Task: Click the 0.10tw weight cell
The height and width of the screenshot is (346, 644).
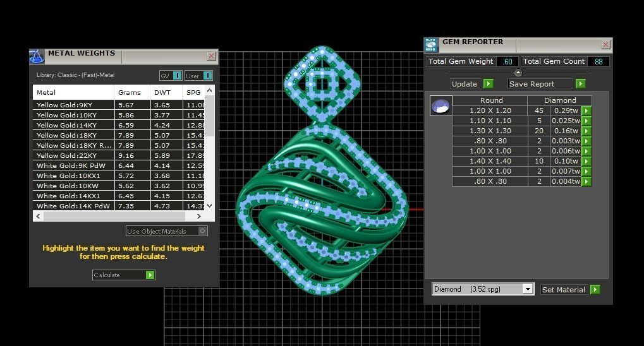Action: coord(566,161)
